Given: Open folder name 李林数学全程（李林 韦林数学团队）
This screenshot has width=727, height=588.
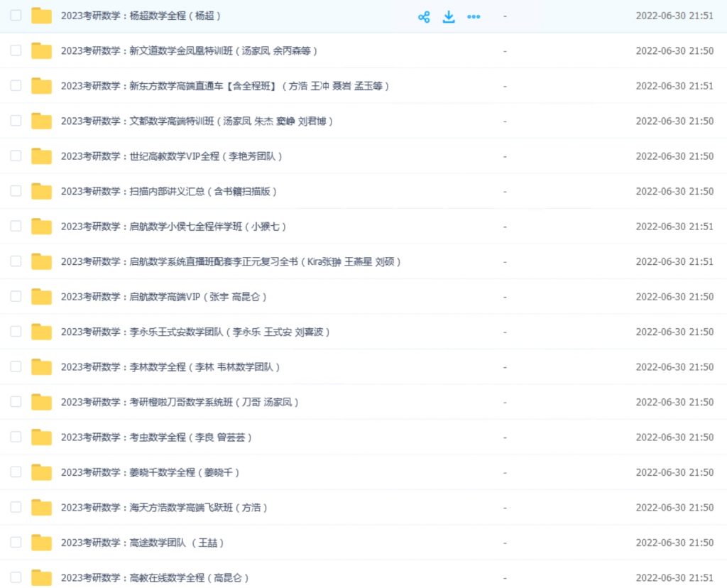Looking at the screenshot, I should tap(170, 367).
